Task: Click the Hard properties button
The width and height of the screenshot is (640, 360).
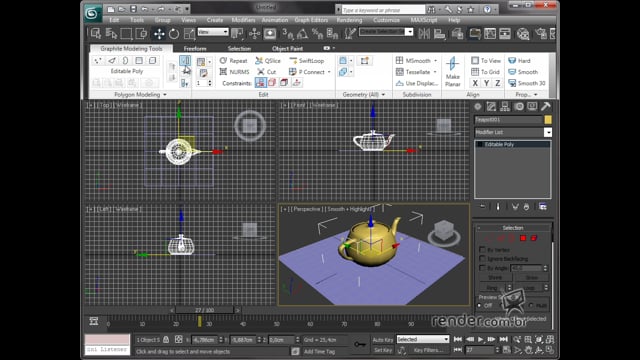Action: (x=519, y=60)
